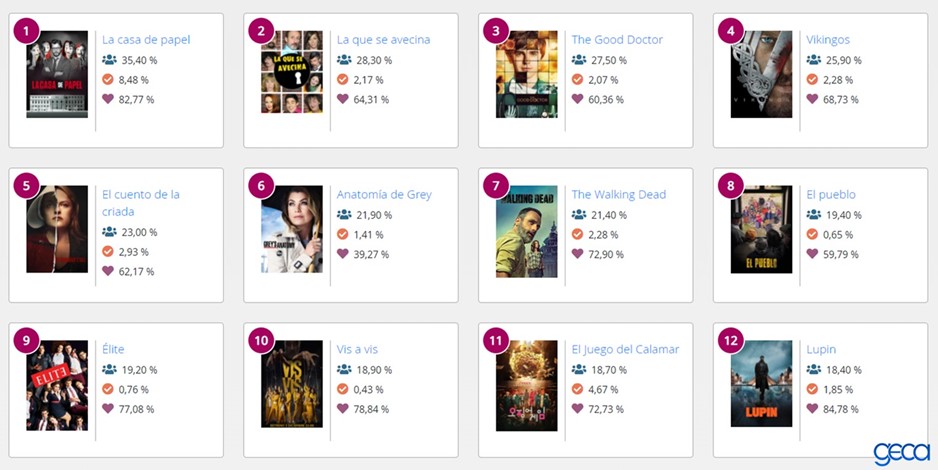
Task: Click the La que se avecina poster
Action: (x=292, y=72)
